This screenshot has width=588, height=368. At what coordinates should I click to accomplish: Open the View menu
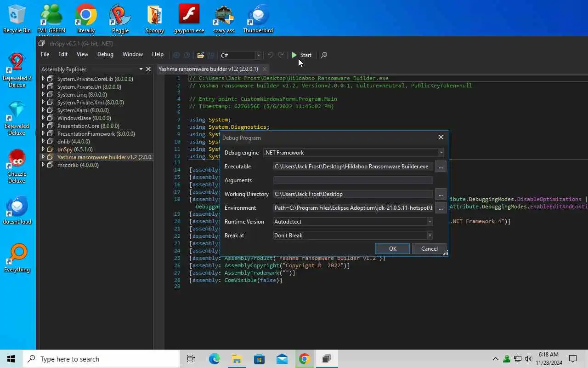(x=82, y=54)
